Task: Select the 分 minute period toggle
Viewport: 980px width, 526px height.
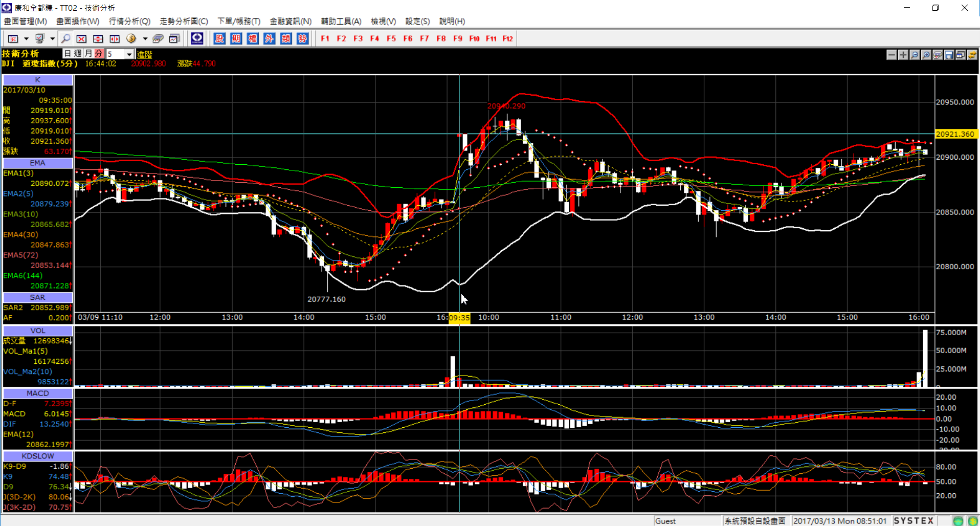Action: coord(99,54)
